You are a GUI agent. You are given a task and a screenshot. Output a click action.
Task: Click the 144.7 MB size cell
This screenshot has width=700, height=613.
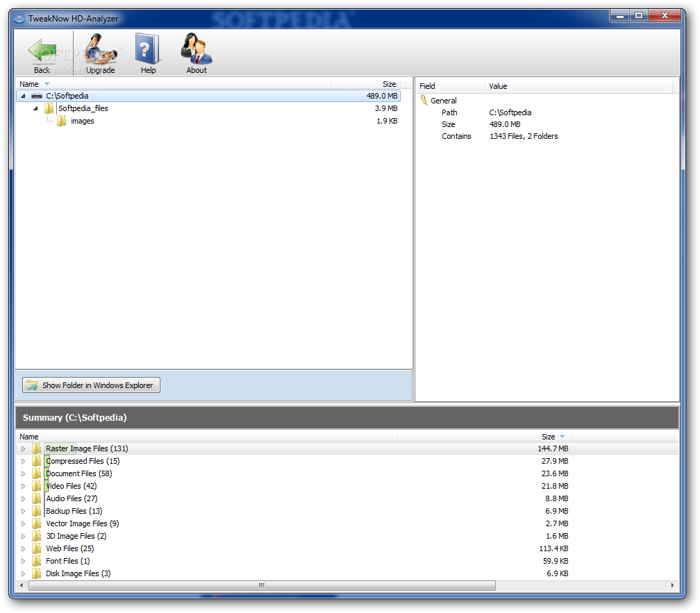[553, 448]
